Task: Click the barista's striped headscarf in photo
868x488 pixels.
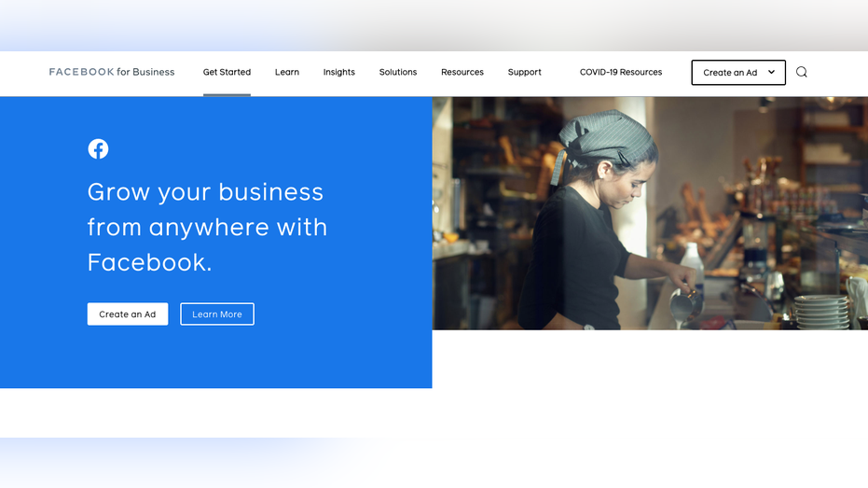Action: (x=606, y=137)
